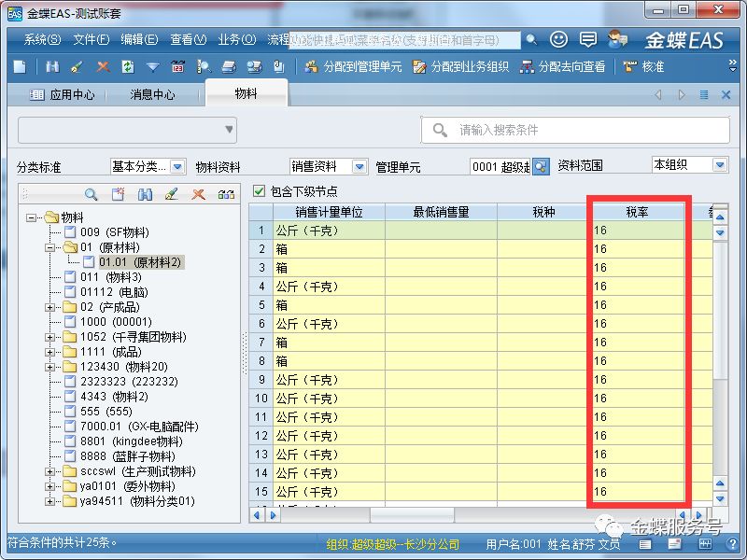
Task: Collapse the 01 (原材料) tree node
Action: 49,247
